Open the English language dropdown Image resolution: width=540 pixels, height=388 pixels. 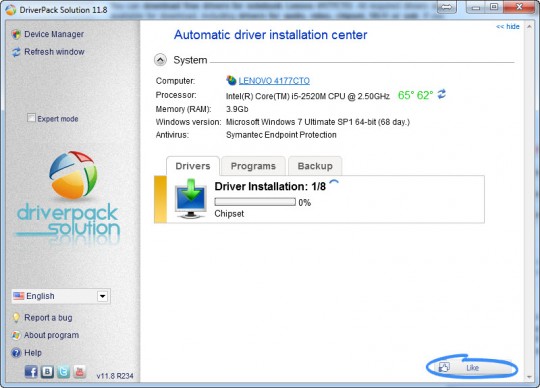(x=61, y=296)
